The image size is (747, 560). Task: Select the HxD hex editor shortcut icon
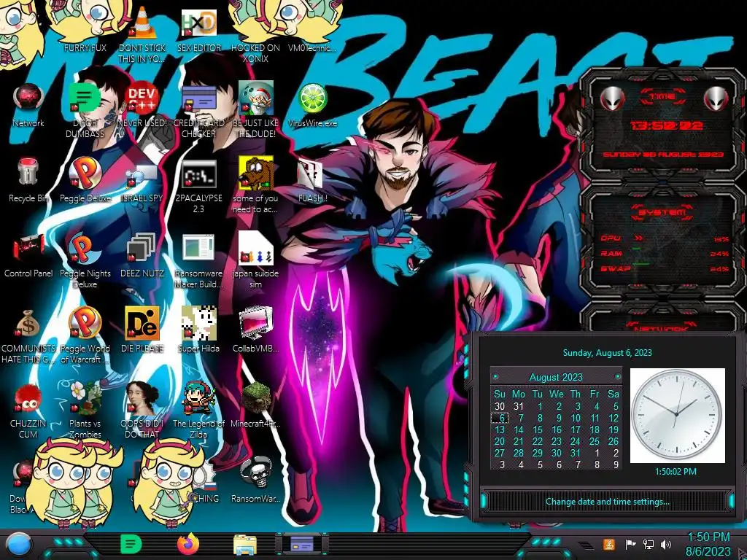(198, 23)
